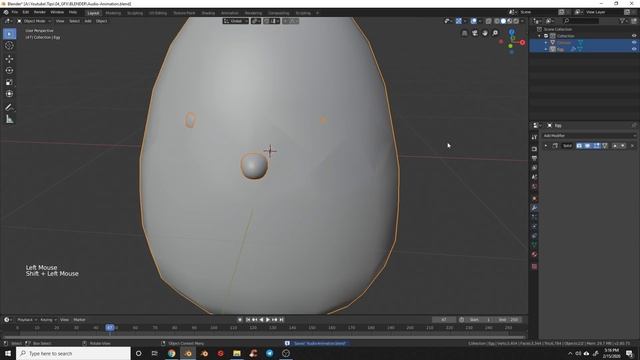
Task: Open the Scene properties tab
Action: tap(534, 177)
